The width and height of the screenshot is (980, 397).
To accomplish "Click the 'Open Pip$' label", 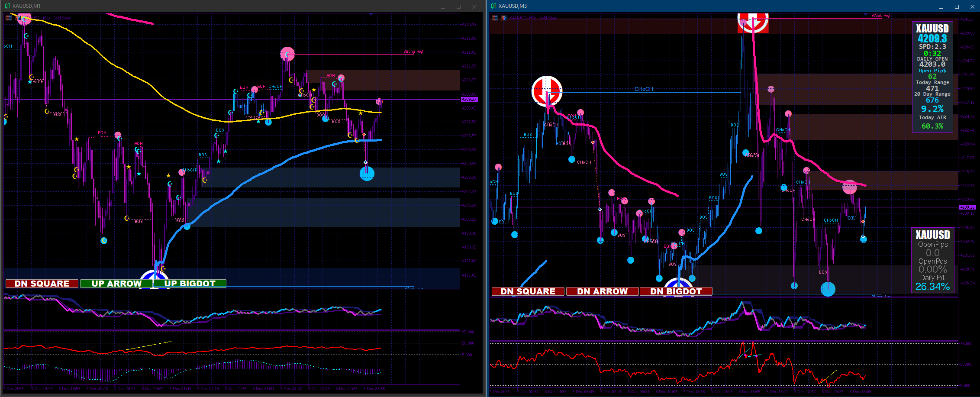I will coord(932,71).
